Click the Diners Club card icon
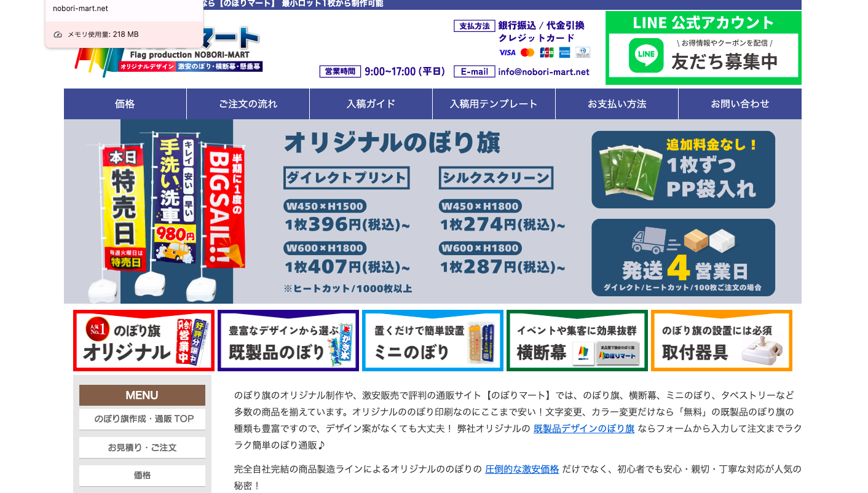 (x=582, y=52)
